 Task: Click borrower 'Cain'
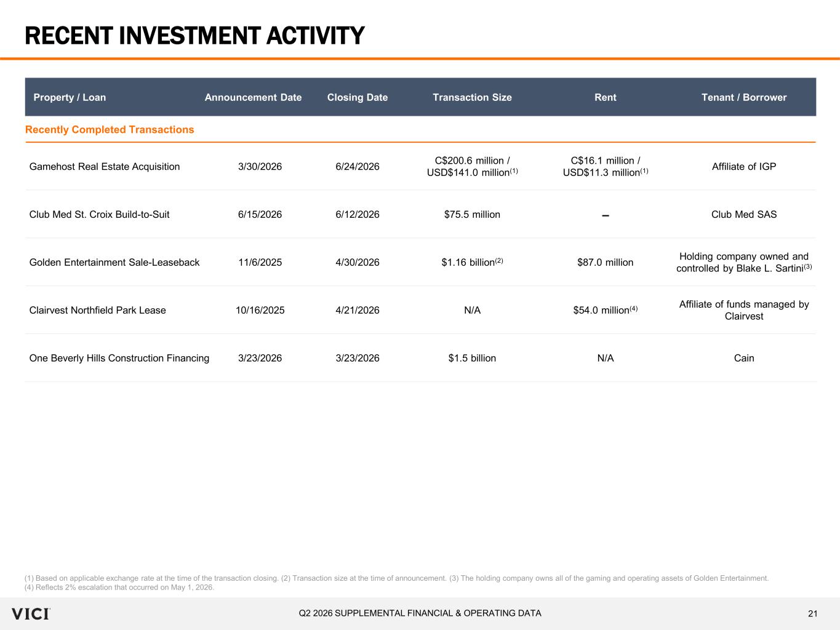tap(744, 359)
